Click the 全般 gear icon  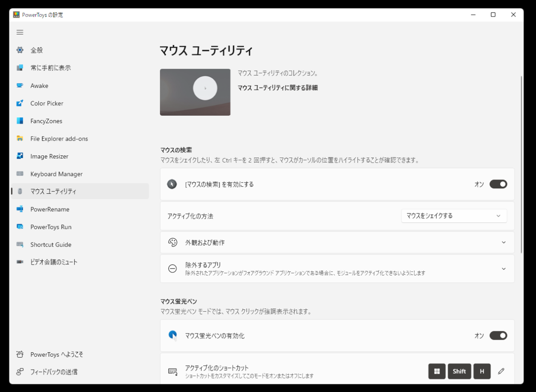pyautogui.click(x=20, y=50)
